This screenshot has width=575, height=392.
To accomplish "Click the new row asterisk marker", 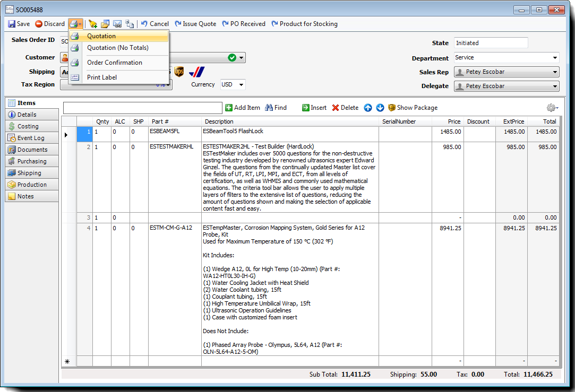I will [x=67, y=362].
